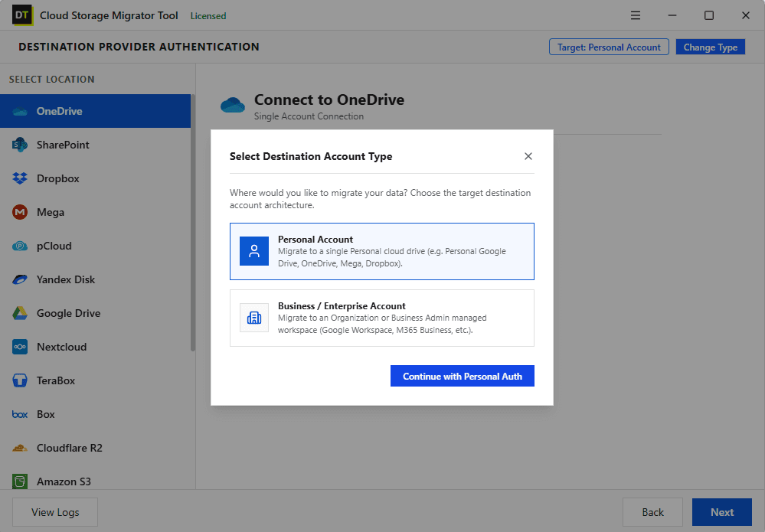Select Nextcloud location label
Viewport: 765px width, 532px height.
(62, 347)
